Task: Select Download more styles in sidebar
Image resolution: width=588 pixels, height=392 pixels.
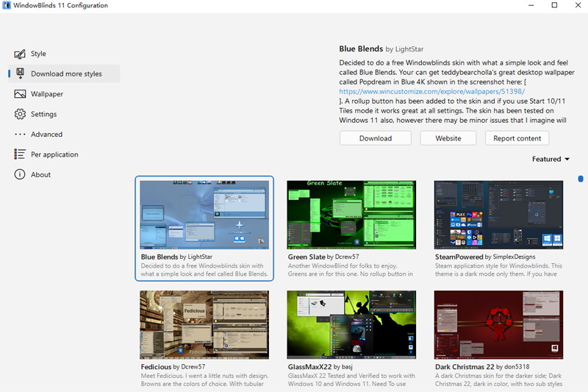Action: point(65,74)
